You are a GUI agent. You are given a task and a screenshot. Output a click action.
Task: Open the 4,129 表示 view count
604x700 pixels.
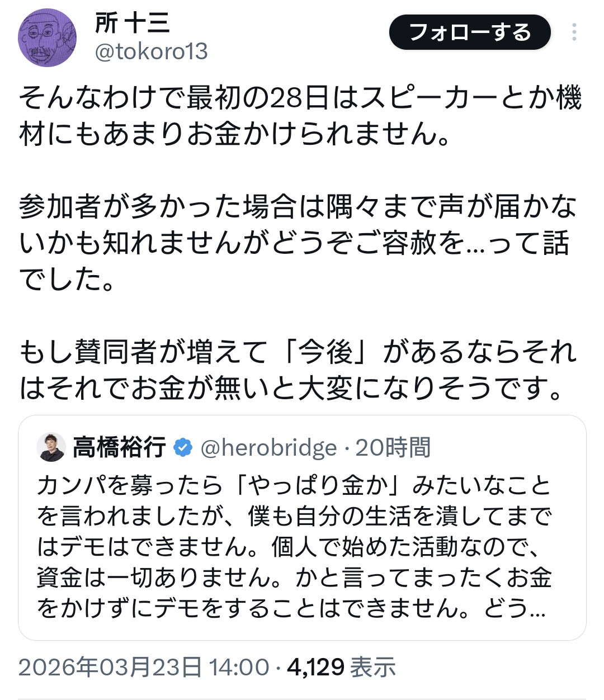click(x=341, y=667)
